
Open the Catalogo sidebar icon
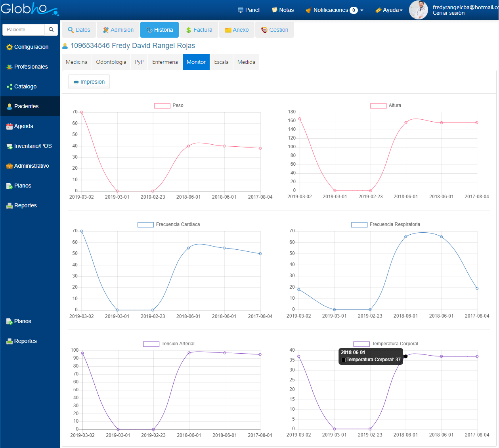(x=10, y=87)
